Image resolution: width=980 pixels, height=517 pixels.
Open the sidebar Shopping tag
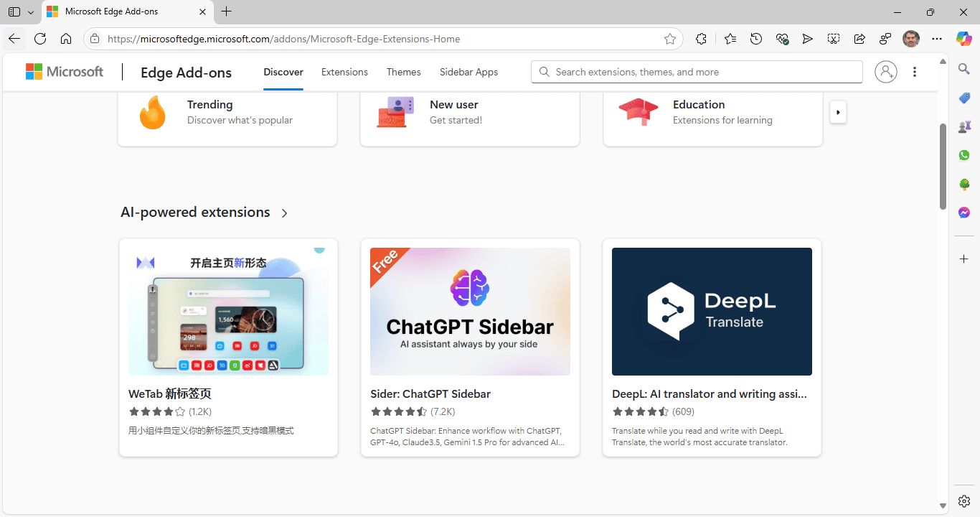(964, 98)
